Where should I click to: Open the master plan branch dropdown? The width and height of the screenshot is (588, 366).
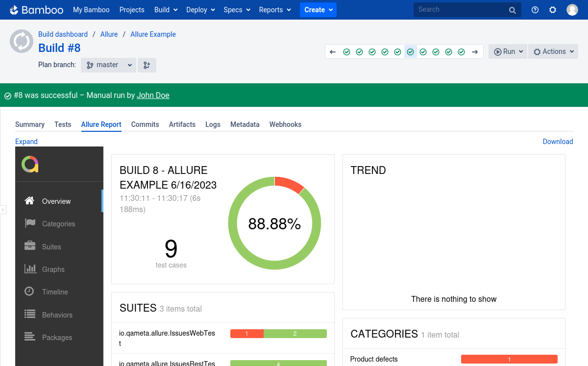click(108, 64)
